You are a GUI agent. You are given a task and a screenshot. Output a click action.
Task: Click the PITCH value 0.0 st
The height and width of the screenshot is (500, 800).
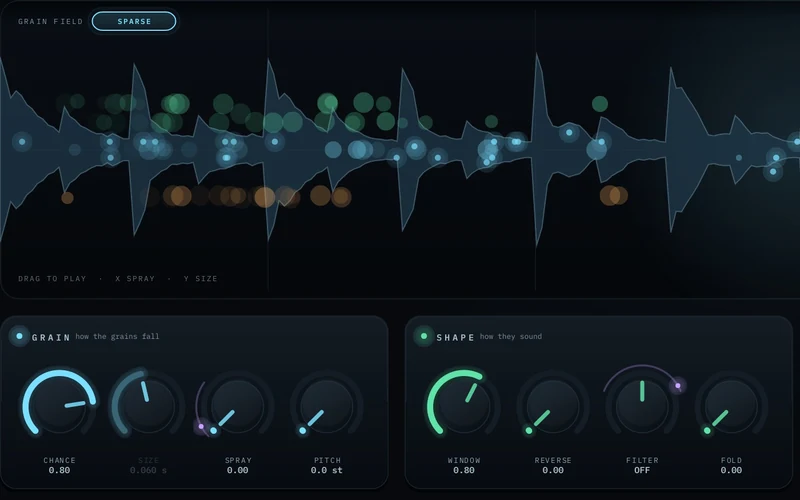327,470
